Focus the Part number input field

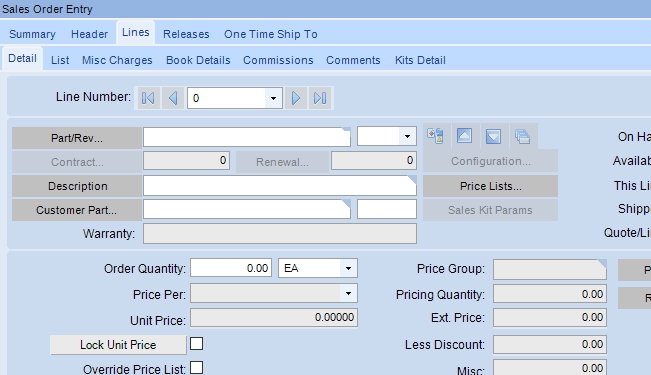click(x=247, y=137)
